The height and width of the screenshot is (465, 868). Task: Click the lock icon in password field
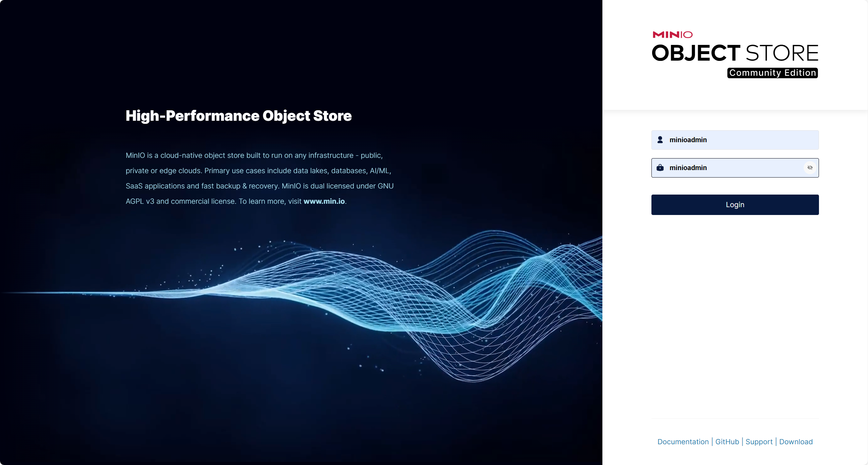[660, 168]
